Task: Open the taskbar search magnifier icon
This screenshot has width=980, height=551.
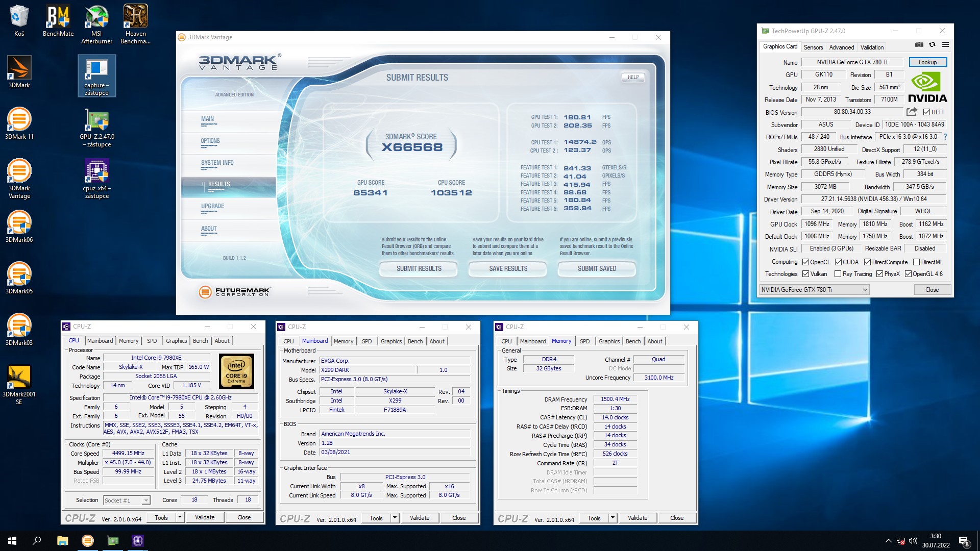Action: pos(37,541)
